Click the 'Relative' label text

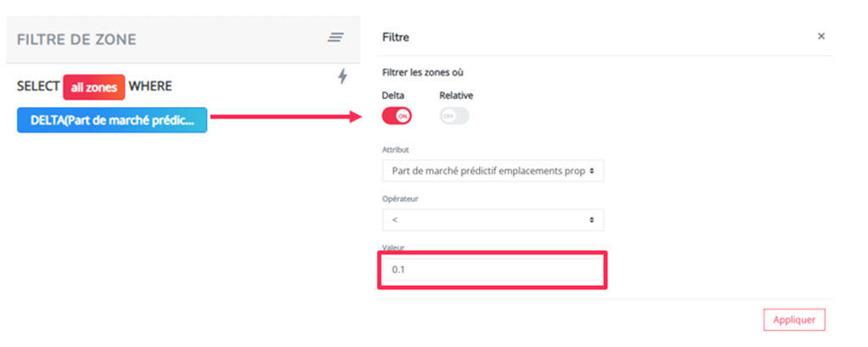(x=456, y=96)
